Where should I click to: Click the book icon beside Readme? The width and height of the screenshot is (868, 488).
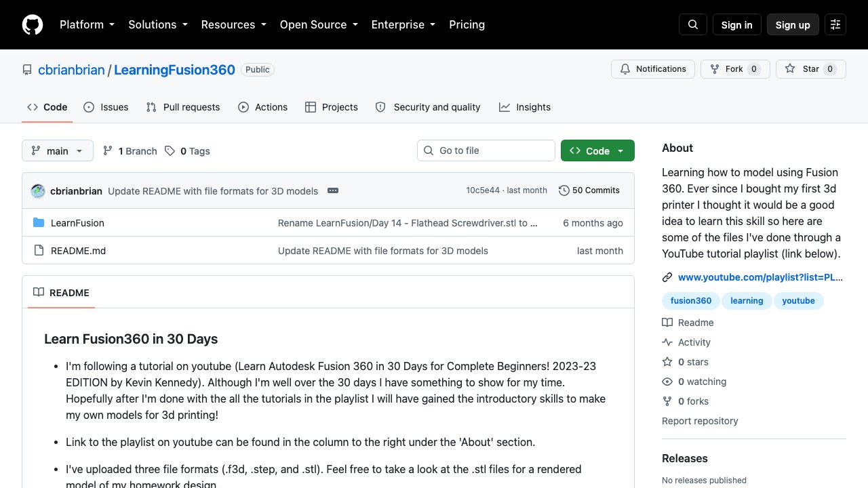pos(667,323)
